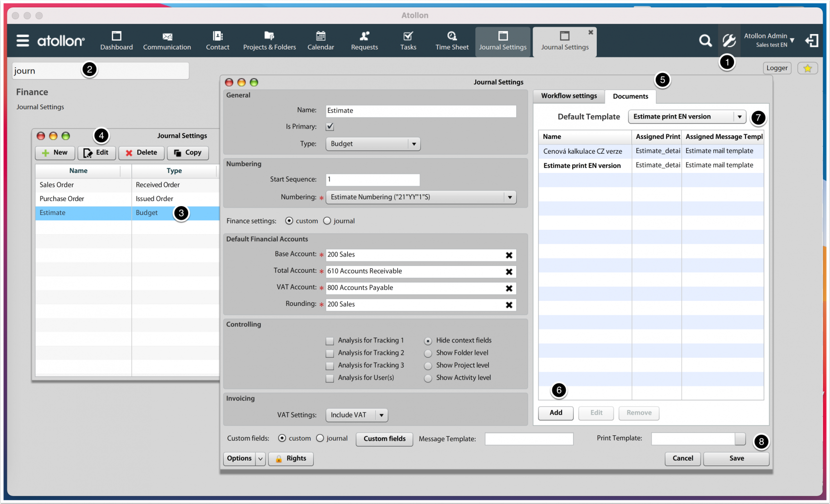Image resolution: width=830 pixels, height=504 pixels.
Task: Open the Custom fields button
Action: [x=384, y=439]
